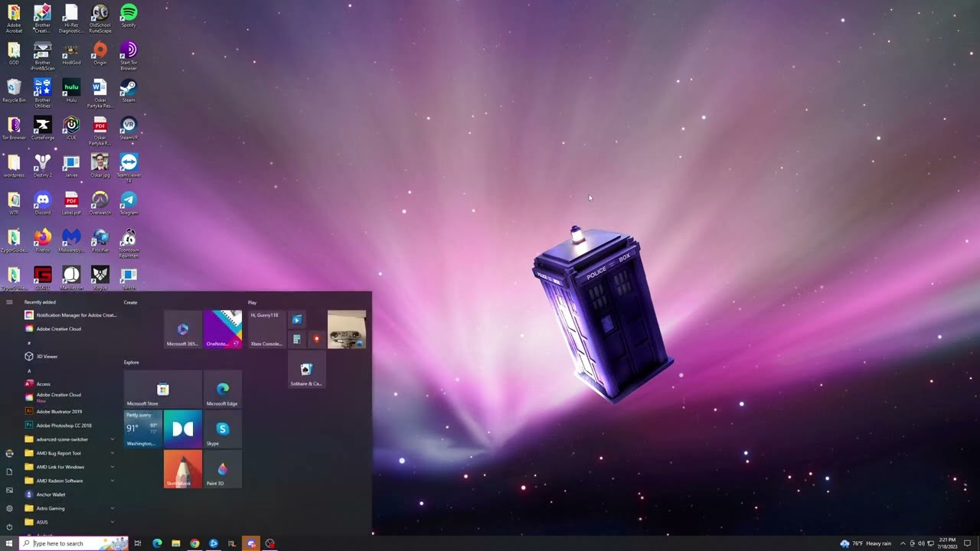The height and width of the screenshot is (551, 980).
Task: Open Google Chrome from the taskbar
Action: [194, 543]
